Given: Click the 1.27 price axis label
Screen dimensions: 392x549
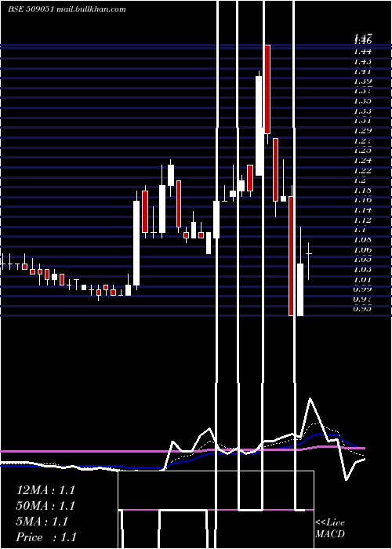Looking at the screenshot, I should (x=363, y=141).
